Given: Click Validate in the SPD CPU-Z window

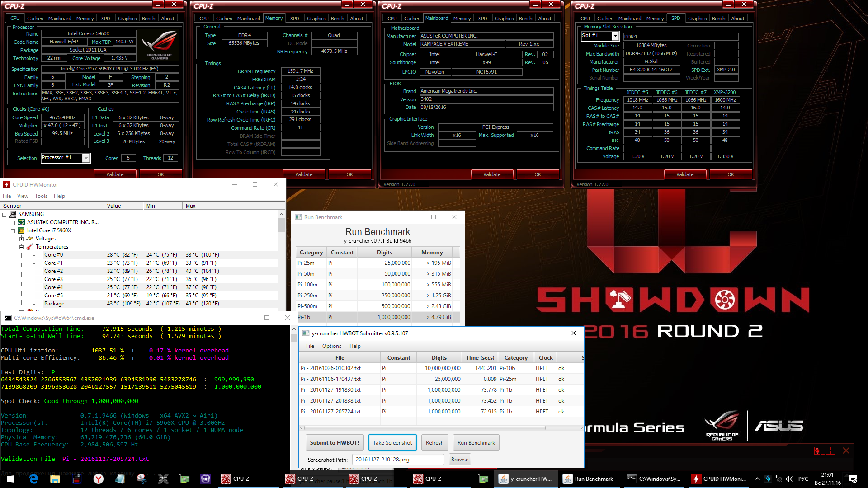Looking at the screenshot, I should (x=685, y=174).
